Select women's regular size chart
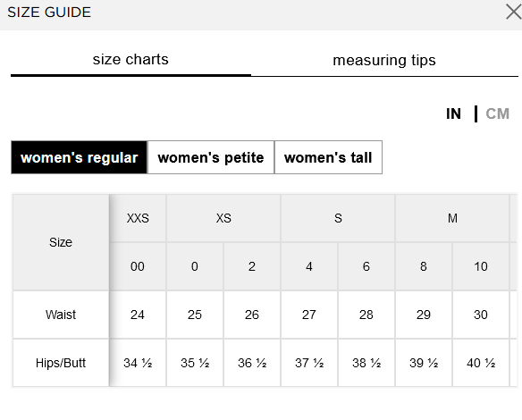Screen dimensions: 522x420 [x=80, y=157]
